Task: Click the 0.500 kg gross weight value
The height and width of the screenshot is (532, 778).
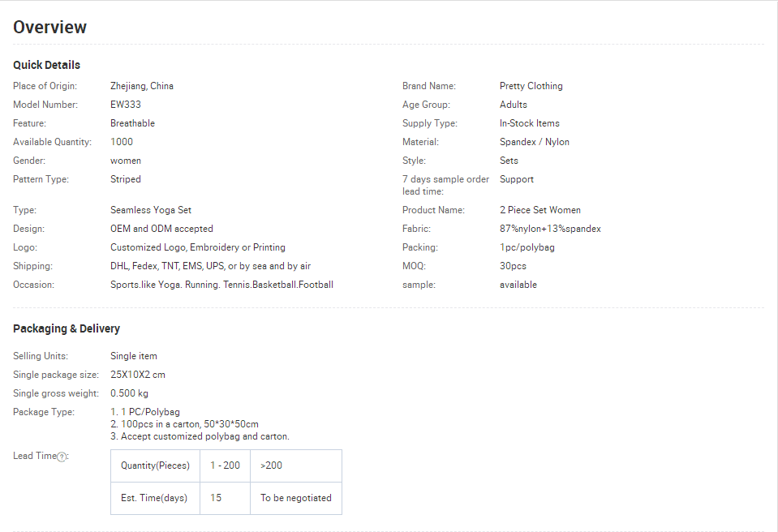Action: point(129,393)
